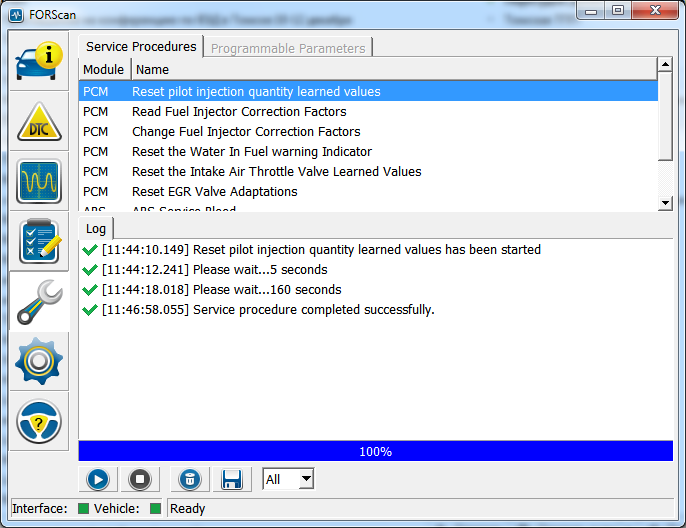Screen dimensions: 686x528
Task: Choose Reset the Water In Fuel warning Indicator
Action: coord(251,152)
